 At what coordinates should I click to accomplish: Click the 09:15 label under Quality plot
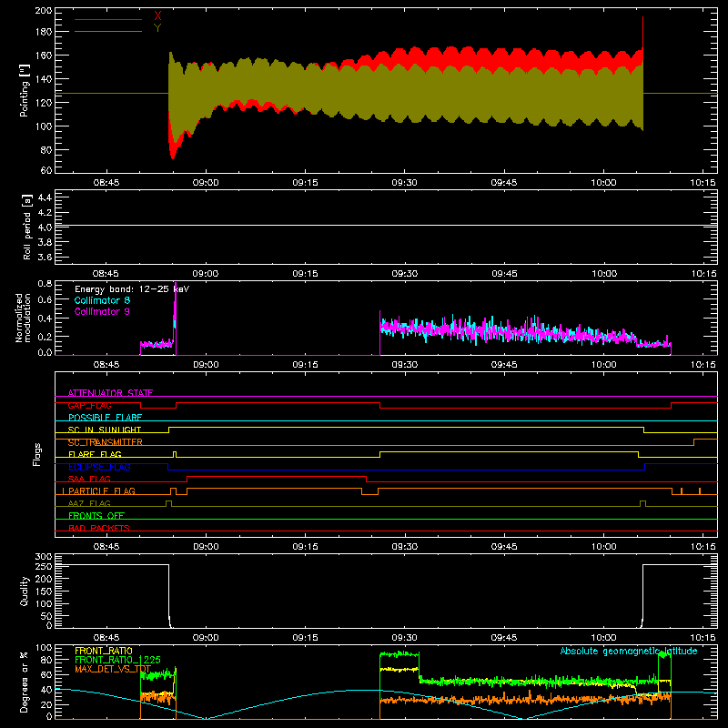click(305, 638)
